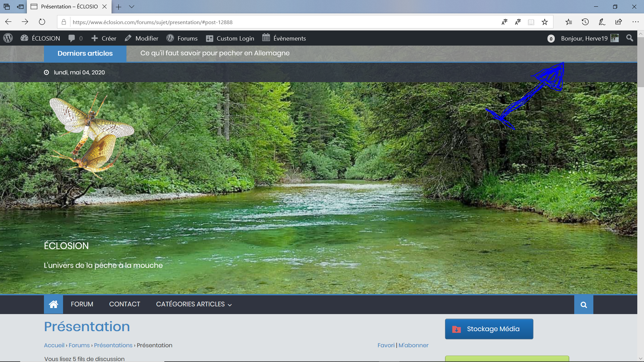This screenshot has height=362, width=644.
Task: Close the Présentation – ÉCLOSION tab
Action: click(105, 7)
